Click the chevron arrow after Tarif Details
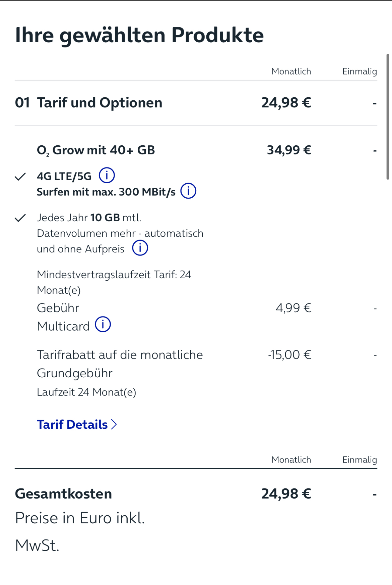392x585 pixels. tap(114, 424)
